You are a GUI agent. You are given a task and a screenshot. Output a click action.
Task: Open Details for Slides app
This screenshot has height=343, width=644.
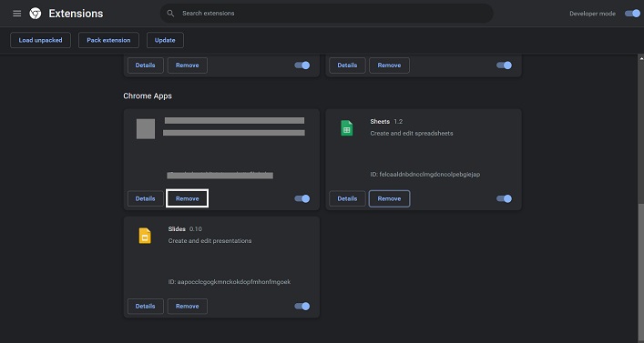[146, 306]
